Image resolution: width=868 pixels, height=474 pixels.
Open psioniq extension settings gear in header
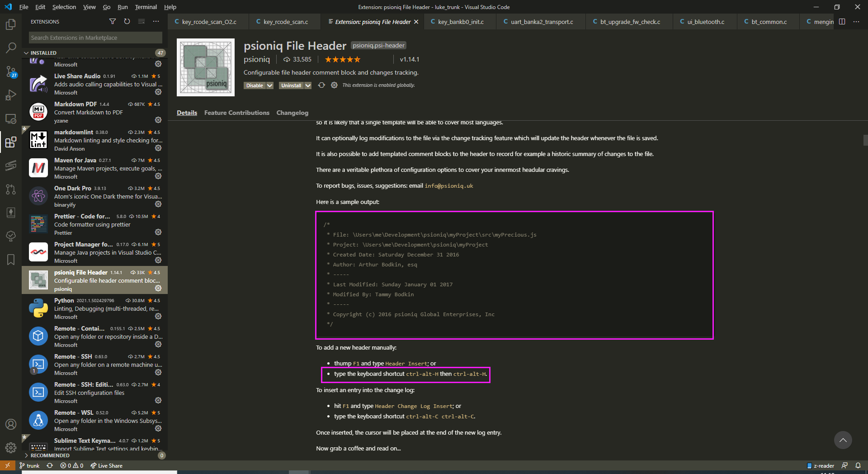(x=334, y=85)
